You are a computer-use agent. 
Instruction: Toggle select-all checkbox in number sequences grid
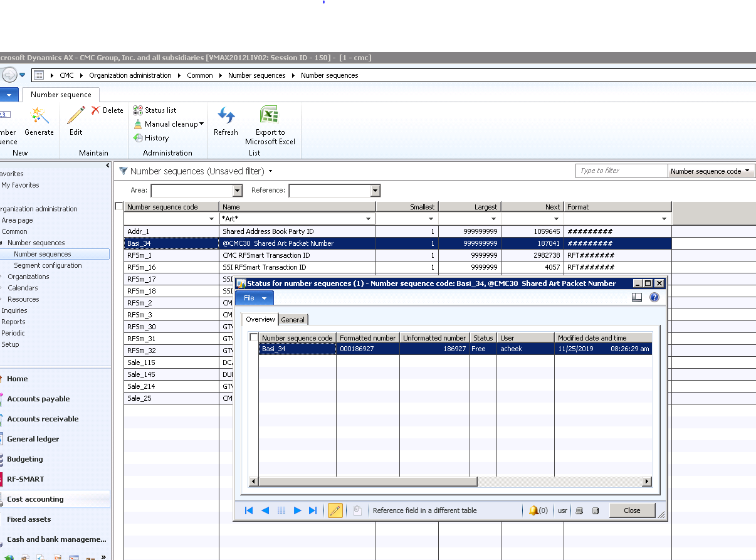click(x=119, y=206)
